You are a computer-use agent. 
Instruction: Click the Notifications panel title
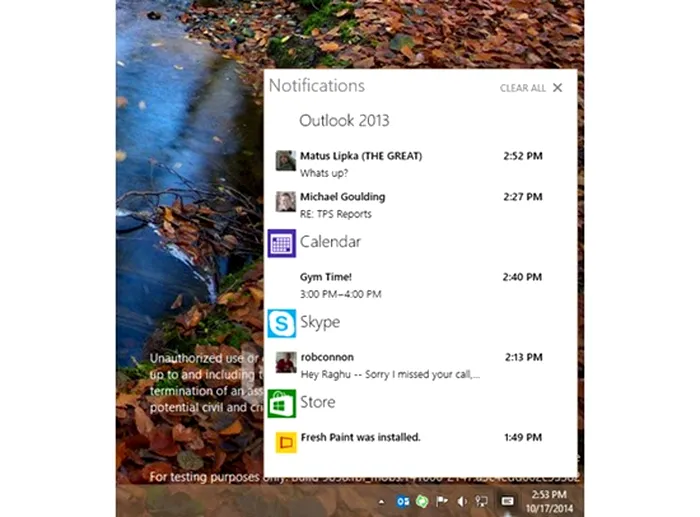(317, 86)
